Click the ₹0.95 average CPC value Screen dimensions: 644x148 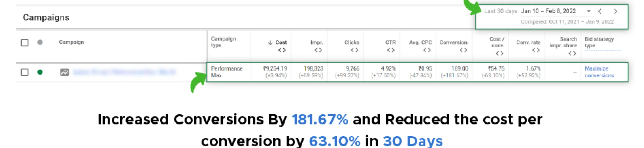[x=425, y=69]
